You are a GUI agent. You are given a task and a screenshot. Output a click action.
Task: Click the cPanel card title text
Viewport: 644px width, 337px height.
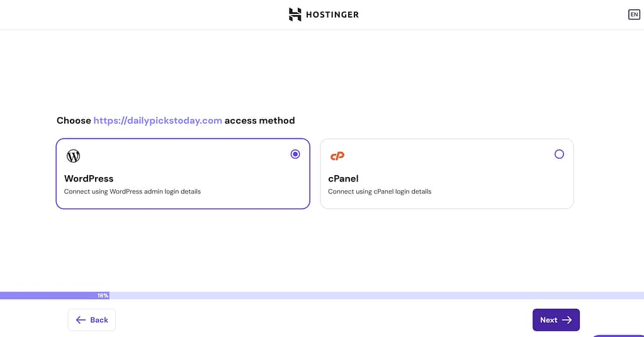point(343,178)
